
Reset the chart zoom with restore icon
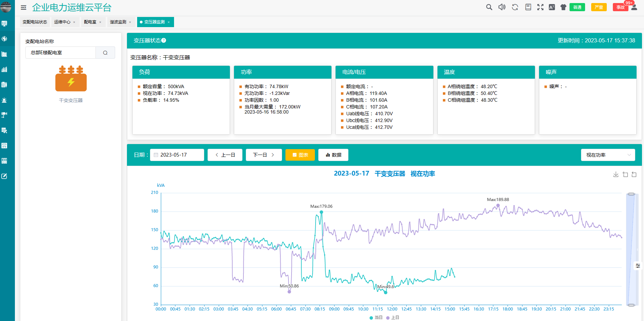[634, 175]
